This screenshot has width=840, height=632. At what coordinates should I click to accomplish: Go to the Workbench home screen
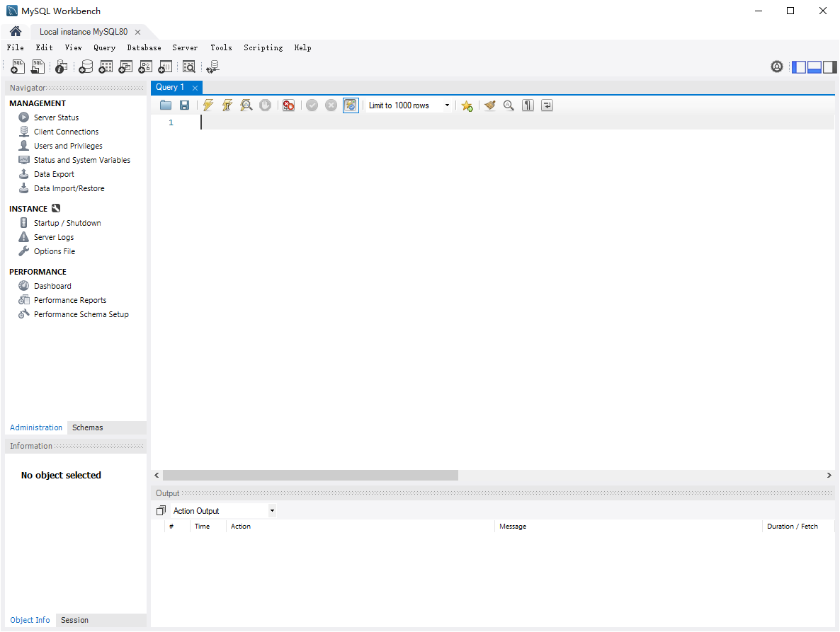point(16,32)
